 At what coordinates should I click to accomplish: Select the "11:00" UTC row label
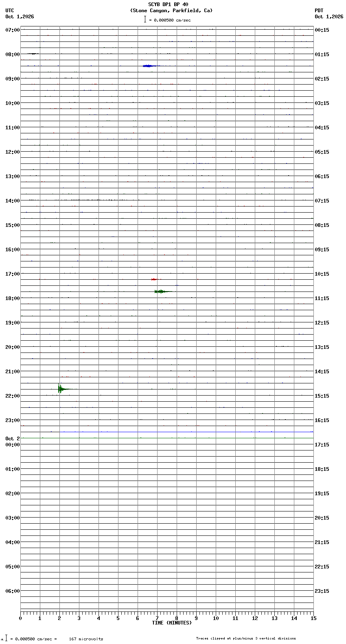coord(13,128)
